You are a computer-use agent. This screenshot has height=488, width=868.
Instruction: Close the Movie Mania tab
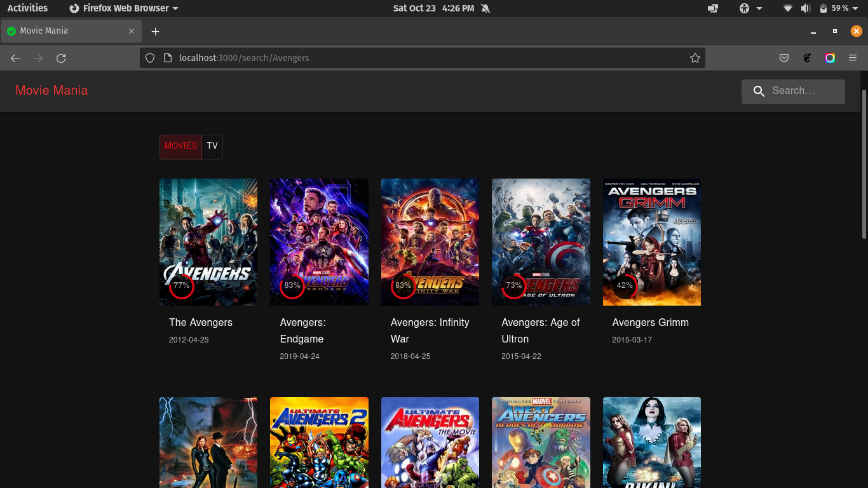coord(132,30)
